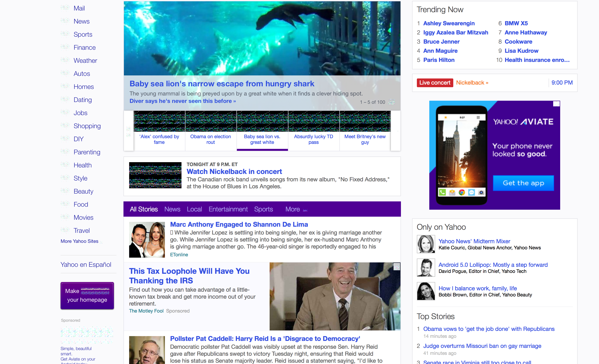
Task: Open 'Judge overturns Missouri ban on gay marriage'
Action: tap(482, 346)
